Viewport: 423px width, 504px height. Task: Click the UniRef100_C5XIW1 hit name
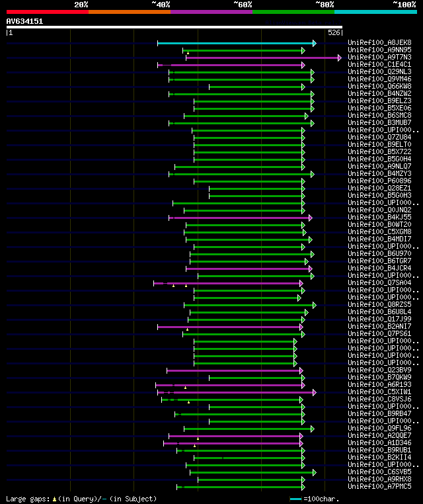pyautogui.click(x=379, y=392)
